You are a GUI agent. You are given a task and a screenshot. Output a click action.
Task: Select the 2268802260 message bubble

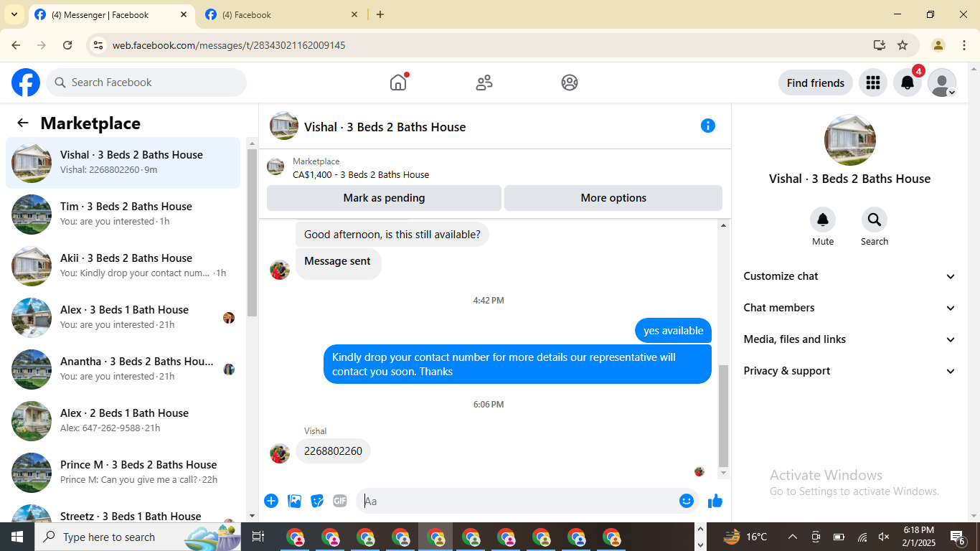[x=333, y=451]
